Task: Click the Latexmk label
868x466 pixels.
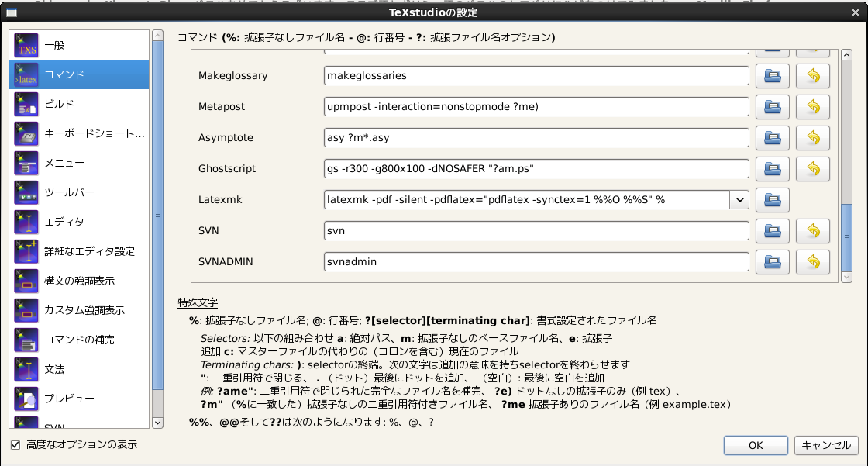Action: pos(220,200)
